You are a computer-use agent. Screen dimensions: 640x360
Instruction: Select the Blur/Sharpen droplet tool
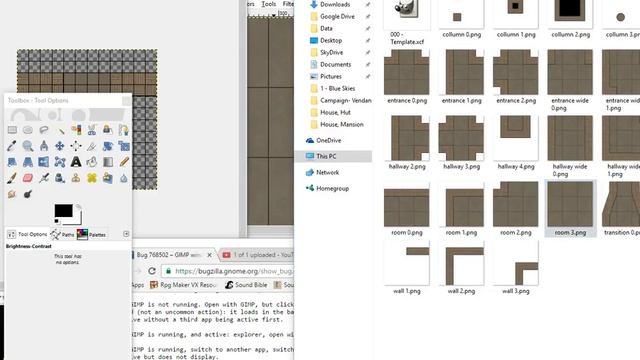[x=124, y=178]
